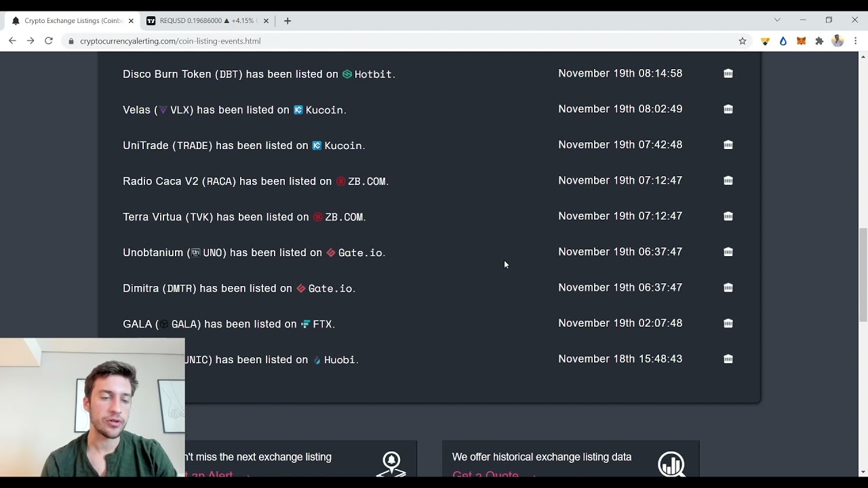Close the REQUSD tab
This screenshot has height=488, width=868.
coord(266,21)
